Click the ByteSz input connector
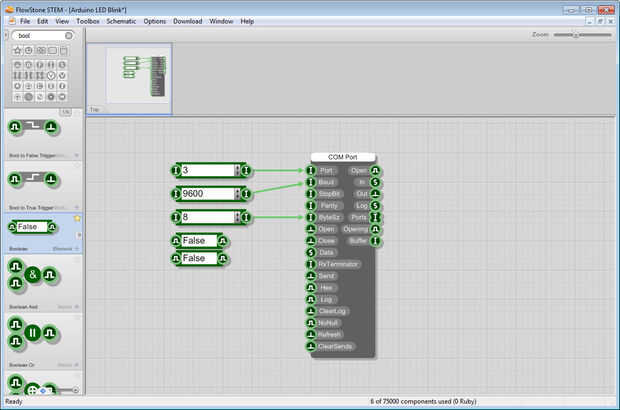620x410 pixels. click(311, 217)
